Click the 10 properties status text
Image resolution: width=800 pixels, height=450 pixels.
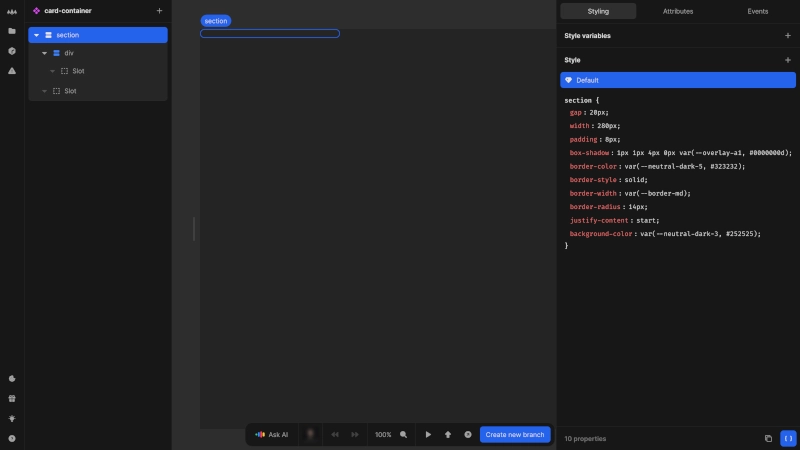click(x=585, y=439)
